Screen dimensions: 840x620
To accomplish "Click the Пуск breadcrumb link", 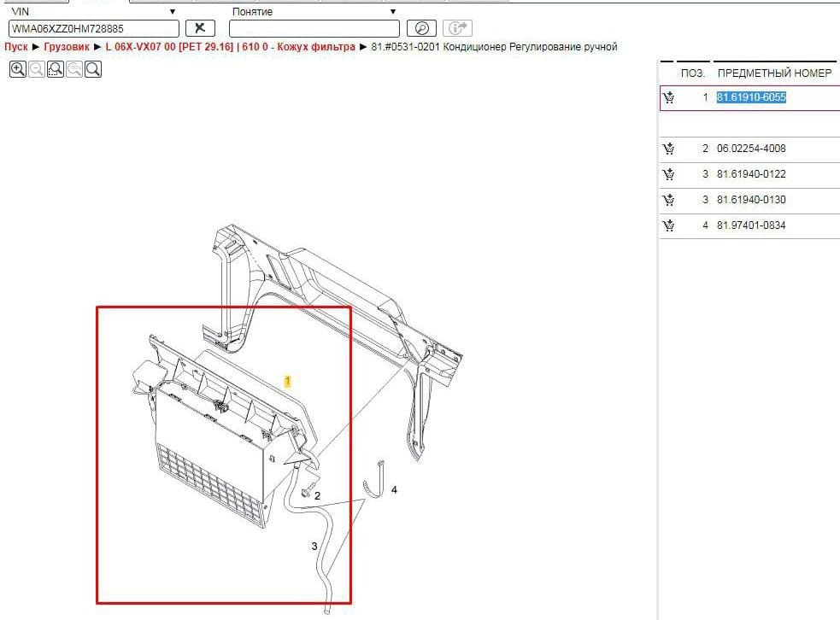I will click(16, 47).
